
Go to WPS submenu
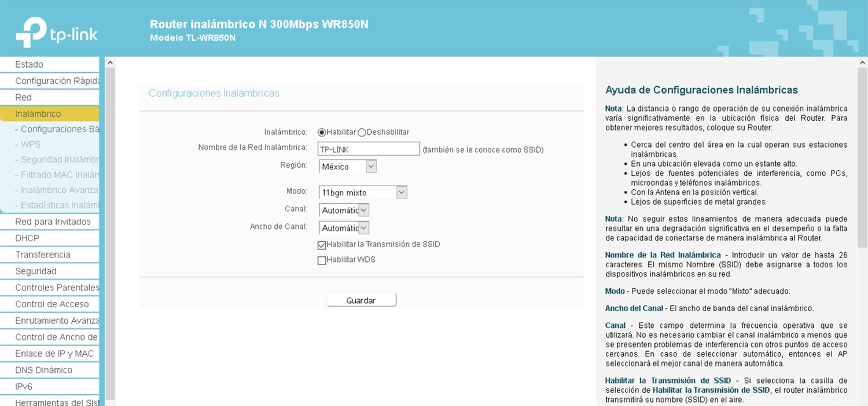pos(31,145)
